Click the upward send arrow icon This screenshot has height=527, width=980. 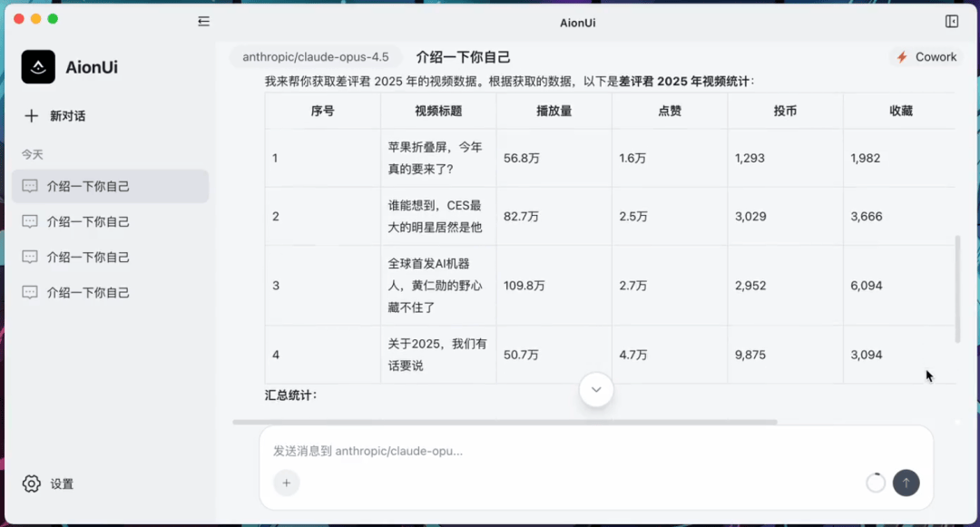[x=906, y=483]
